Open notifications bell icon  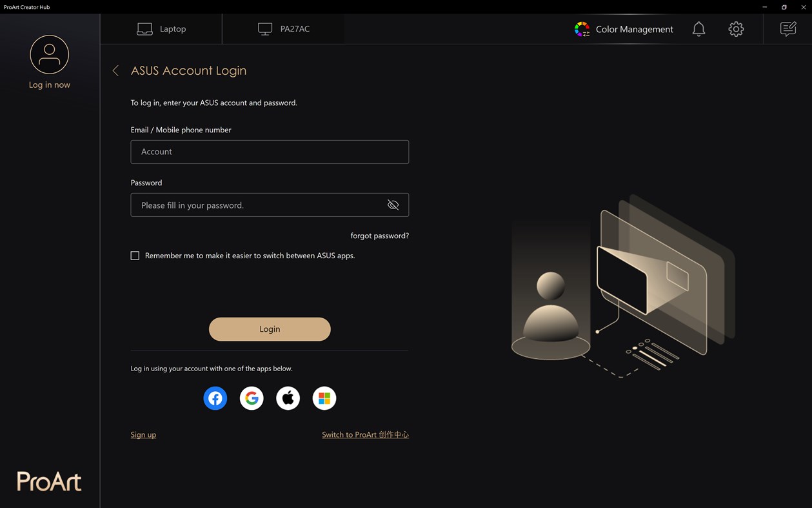point(698,29)
